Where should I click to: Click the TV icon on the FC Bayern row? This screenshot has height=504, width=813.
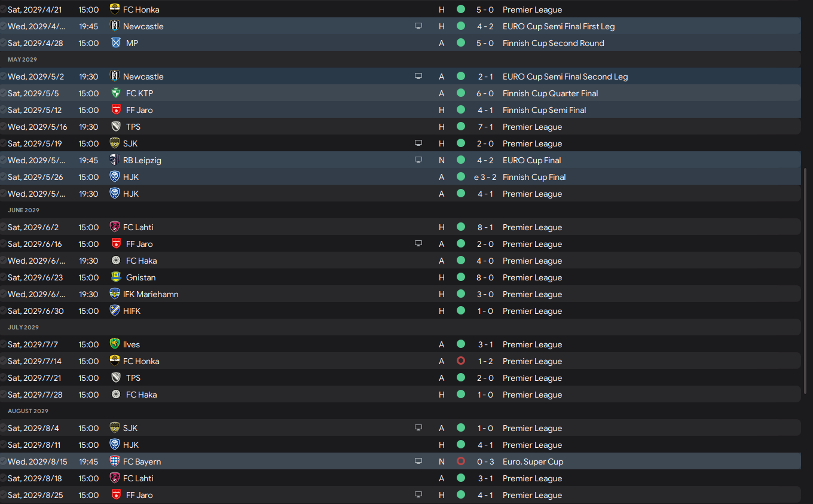coord(418,462)
